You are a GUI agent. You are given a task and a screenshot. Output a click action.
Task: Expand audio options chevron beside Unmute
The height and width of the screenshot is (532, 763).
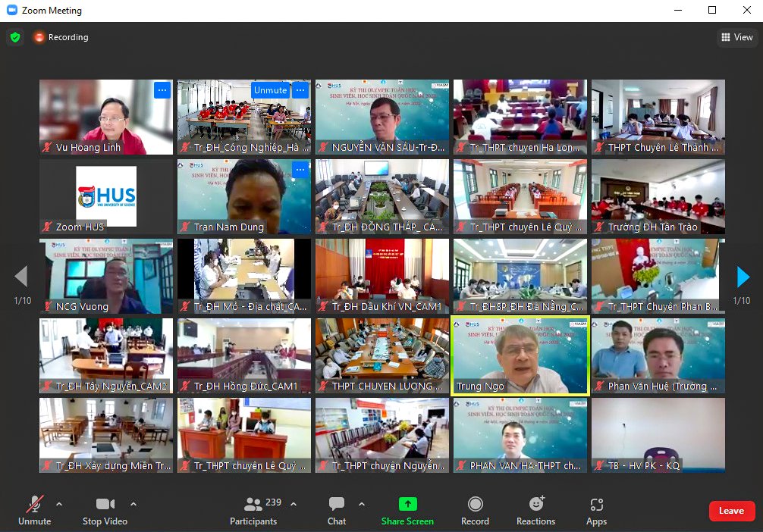point(59,504)
